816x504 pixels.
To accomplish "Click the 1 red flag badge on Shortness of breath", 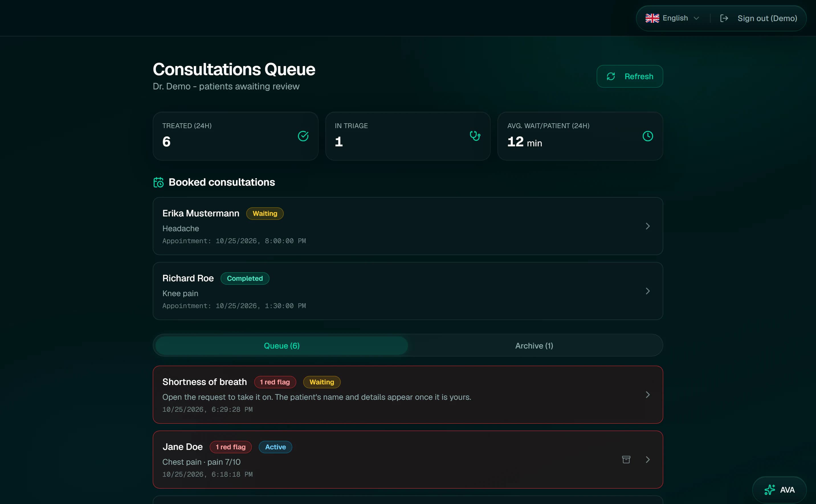I will coord(275,382).
